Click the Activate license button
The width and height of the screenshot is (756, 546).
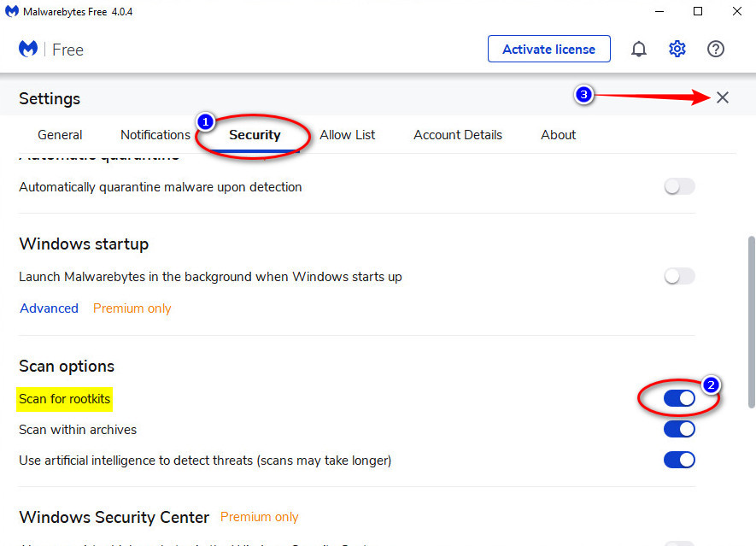[x=548, y=49]
